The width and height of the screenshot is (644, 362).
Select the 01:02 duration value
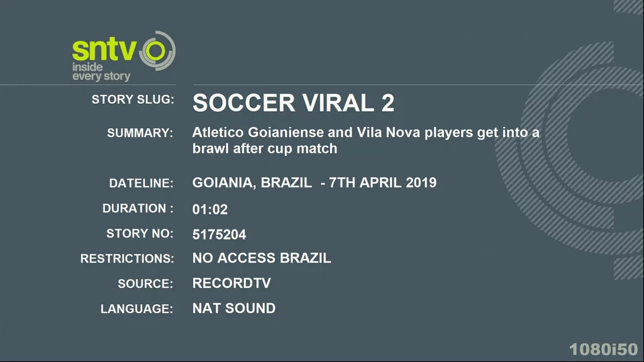point(210,209)
